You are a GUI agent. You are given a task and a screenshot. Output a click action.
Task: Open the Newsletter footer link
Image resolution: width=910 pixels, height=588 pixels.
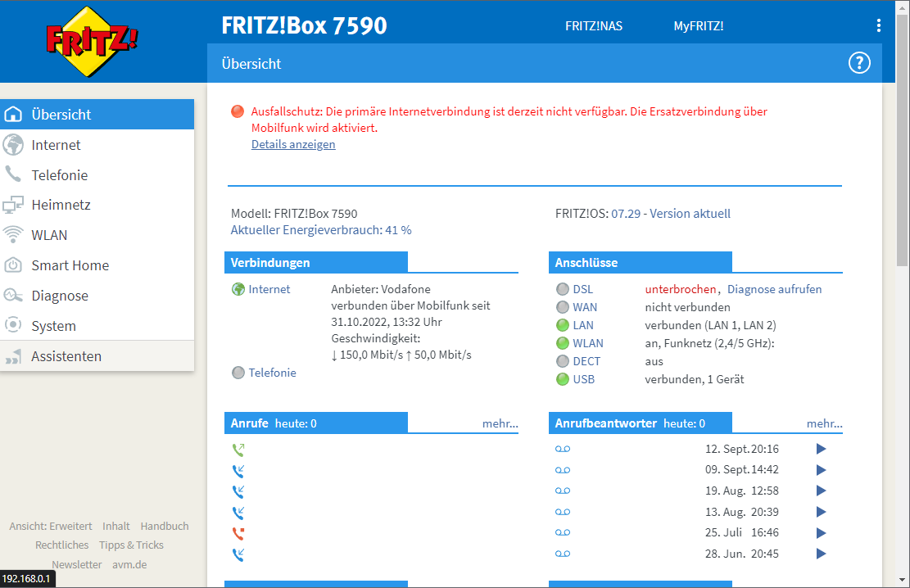(x=77, y=564)
